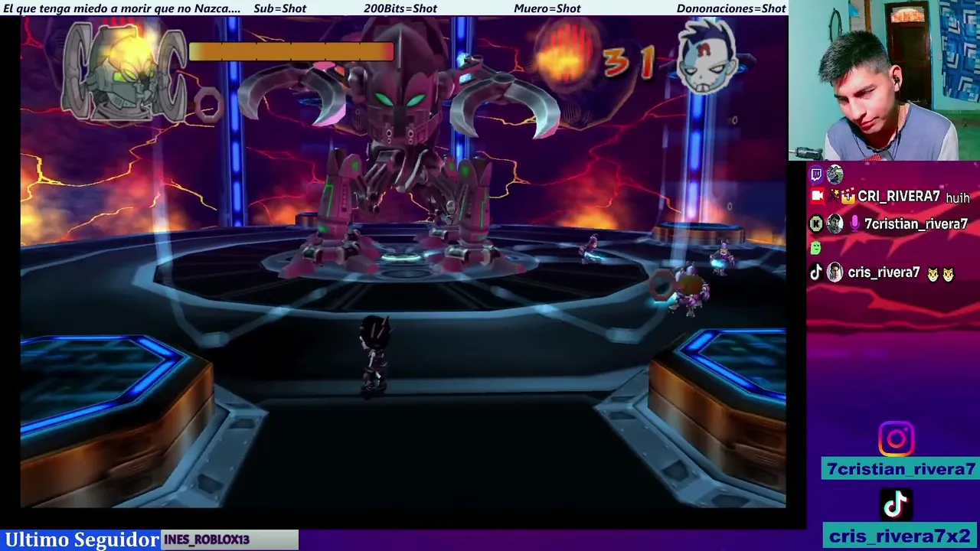Click the avatar beside the Twitch icon
980x551 pixels.
point(835,174)
